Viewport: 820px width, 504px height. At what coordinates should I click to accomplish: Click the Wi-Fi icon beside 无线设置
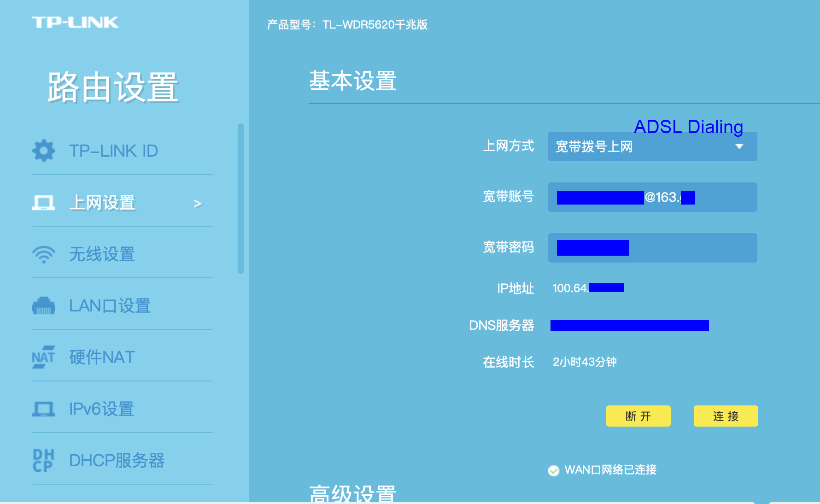(x=44, y=254)
